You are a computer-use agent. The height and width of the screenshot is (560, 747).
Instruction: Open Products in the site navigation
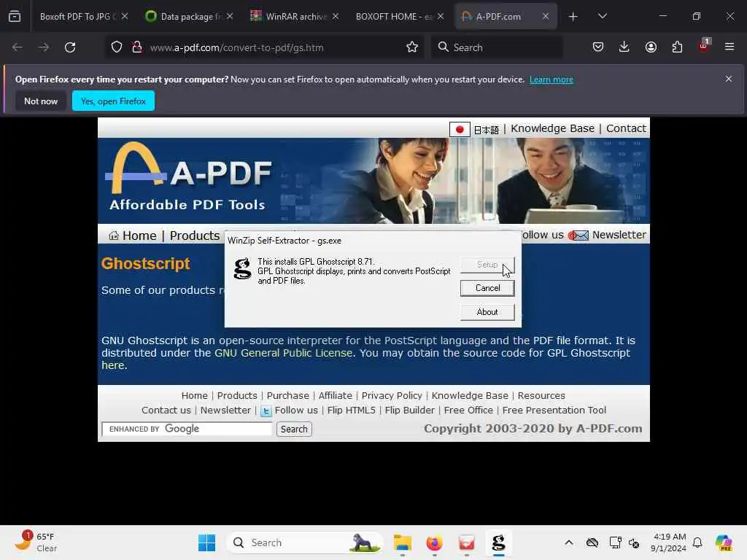(194, 236)
